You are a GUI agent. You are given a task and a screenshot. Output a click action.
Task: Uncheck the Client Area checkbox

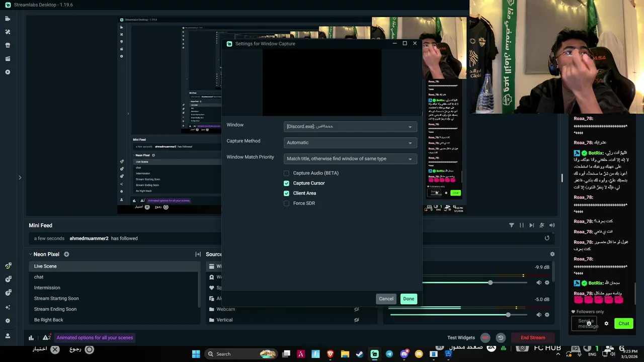click(x=286, y=193)
